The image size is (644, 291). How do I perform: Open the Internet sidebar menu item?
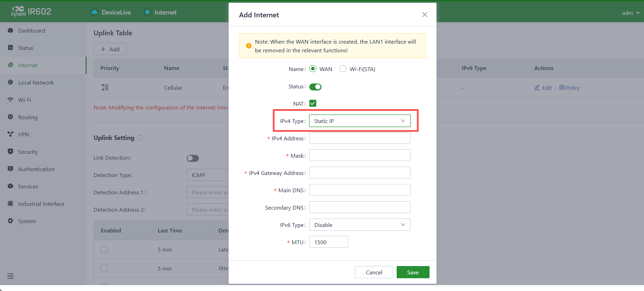pos(43,65)
